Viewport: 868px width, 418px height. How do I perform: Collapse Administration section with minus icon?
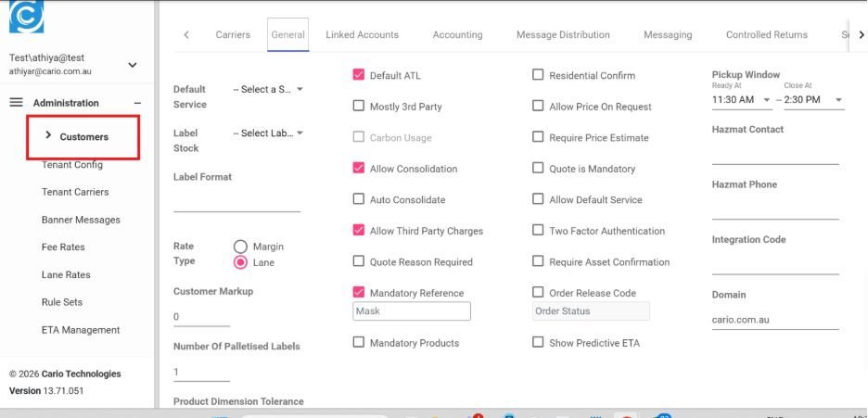137,103
